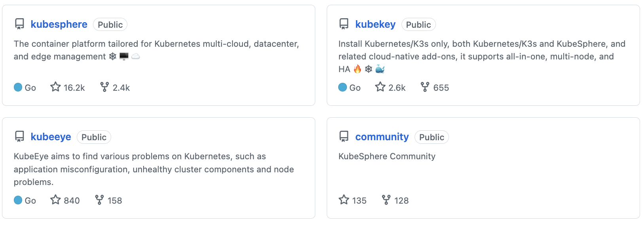Open the kubeeye repository link
The height and width of the screenshot is (225, 644).
click(51, 137)
